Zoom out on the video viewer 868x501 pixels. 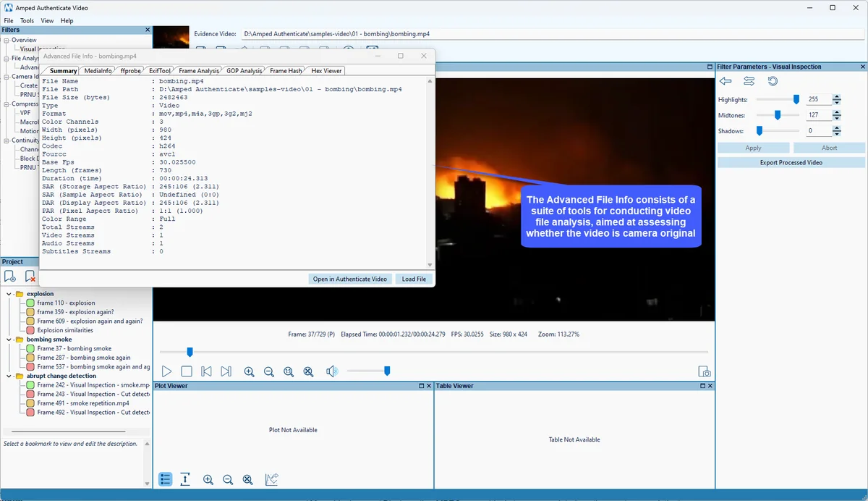click(269, 371)
